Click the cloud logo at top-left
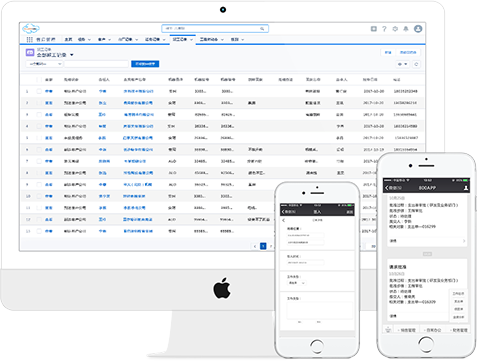The height and width of the screenshot is (361, 477). (x=31, y=29)
